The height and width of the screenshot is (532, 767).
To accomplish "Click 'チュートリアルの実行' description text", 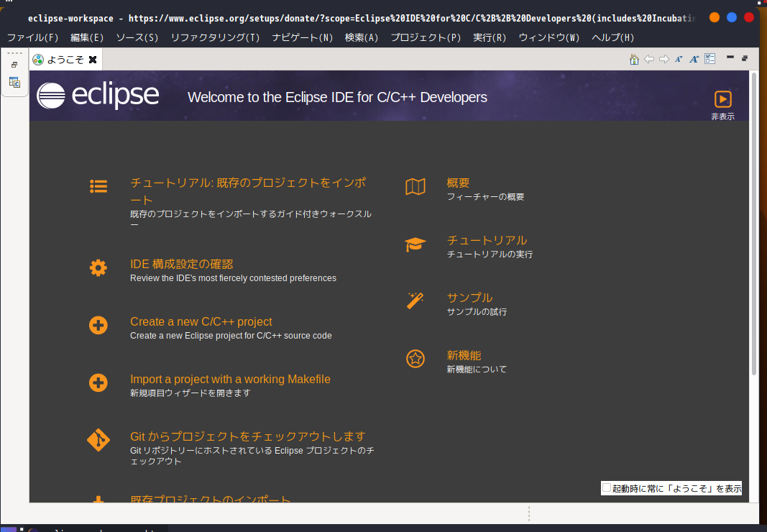I will [x=490, y=254].
